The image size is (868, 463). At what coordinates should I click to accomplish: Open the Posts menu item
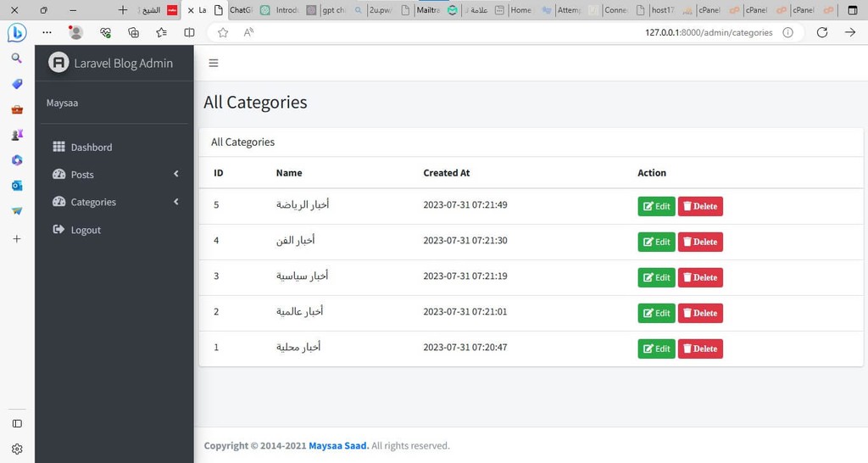coord(114,174)
